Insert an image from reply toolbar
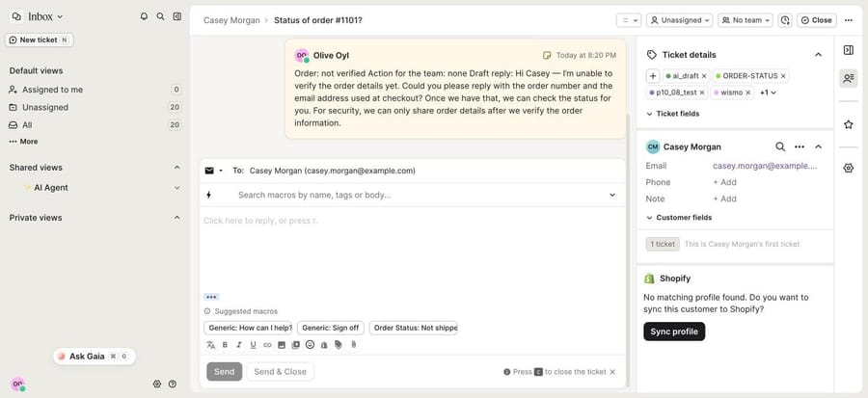868x398 pixels. tap(282, 344)
